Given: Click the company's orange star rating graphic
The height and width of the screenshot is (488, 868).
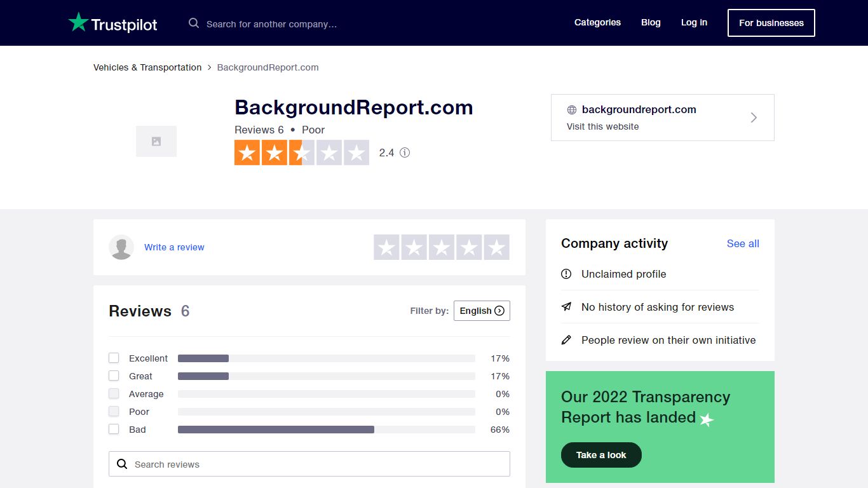Looking at the screenshot, I should (302, 152).
